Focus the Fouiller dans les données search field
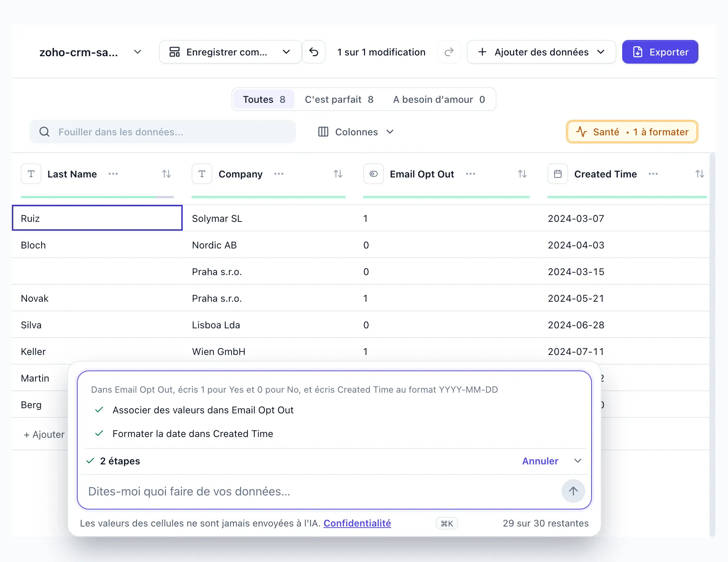 (163, 132)
